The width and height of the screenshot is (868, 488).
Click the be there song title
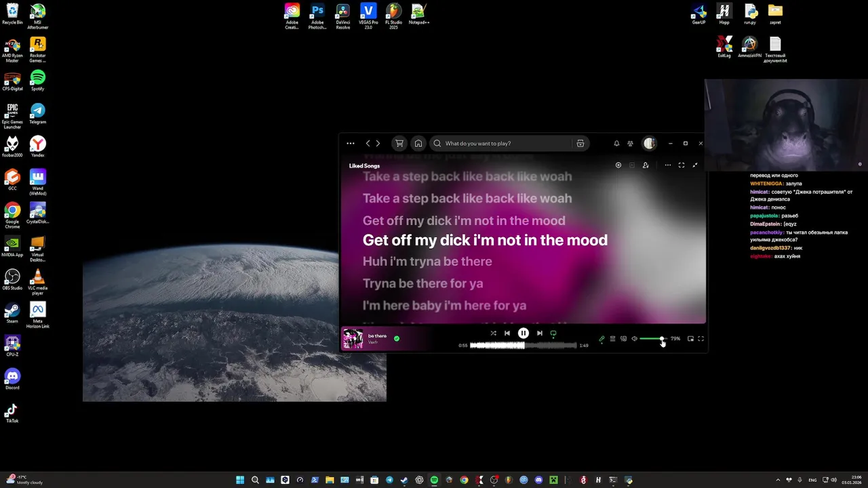pos(377,335)
